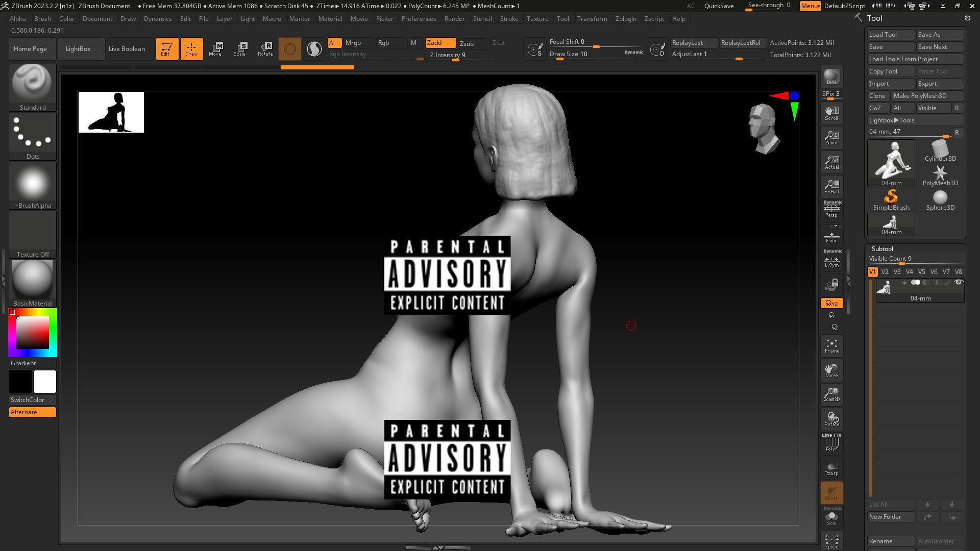Click the Load Tool button
Screen dimensions: 980x551
pyautogui.click(x=891, y=35)
